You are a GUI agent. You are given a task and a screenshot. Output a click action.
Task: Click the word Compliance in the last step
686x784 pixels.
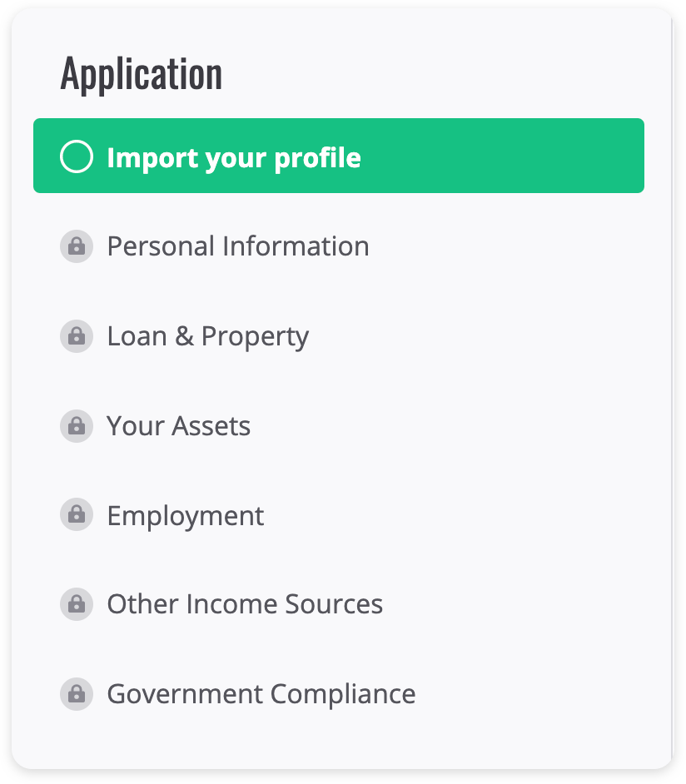(343, 694)
